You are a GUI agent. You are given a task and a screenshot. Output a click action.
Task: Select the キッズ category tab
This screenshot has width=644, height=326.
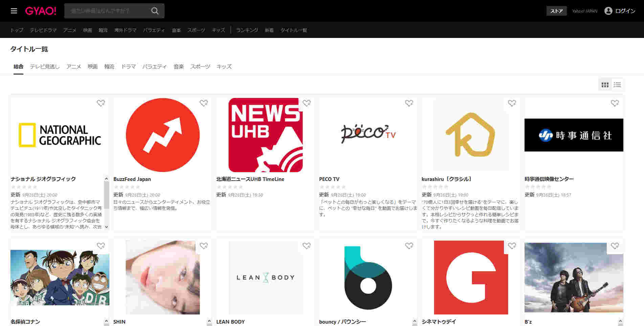pyautogui.click(x=224, y=66)
